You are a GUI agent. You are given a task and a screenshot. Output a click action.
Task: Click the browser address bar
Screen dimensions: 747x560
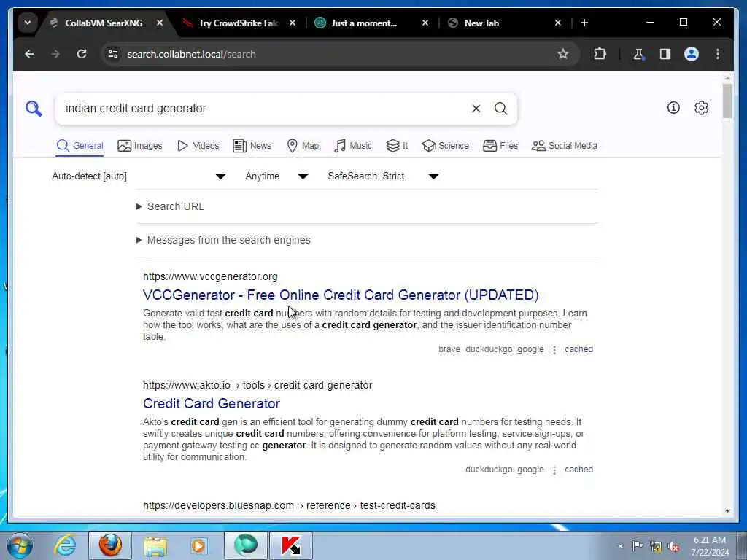pyautogui.click(x=333, y=54)
